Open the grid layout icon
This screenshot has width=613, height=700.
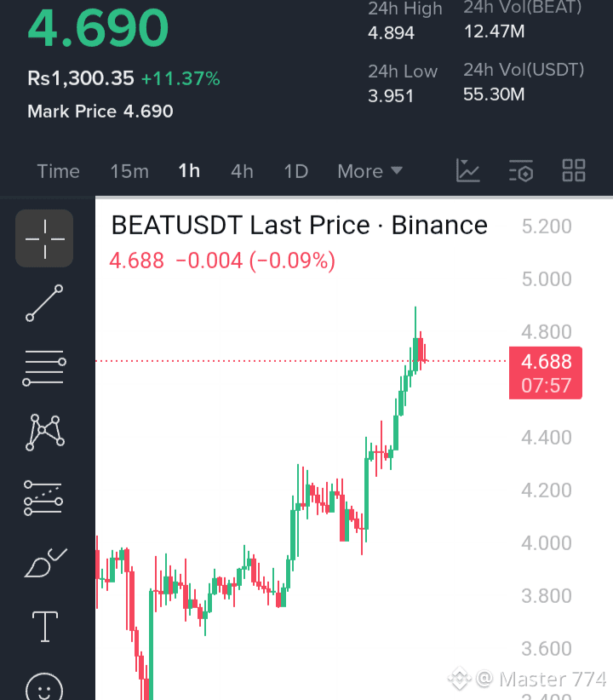[574, 170]
